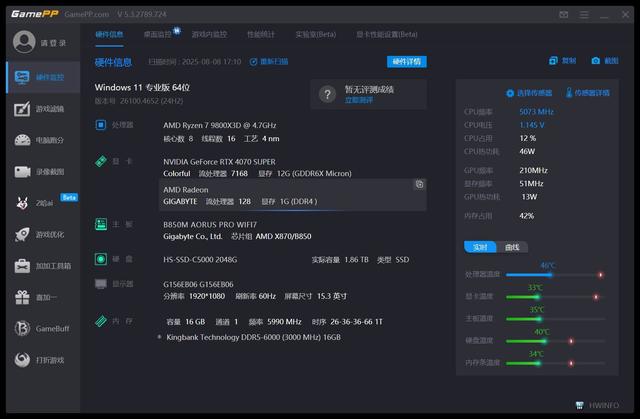Screen dimensions: 640x419
Task: Switch to the lab (Beta) tab
Action: (x=316, y=34)
